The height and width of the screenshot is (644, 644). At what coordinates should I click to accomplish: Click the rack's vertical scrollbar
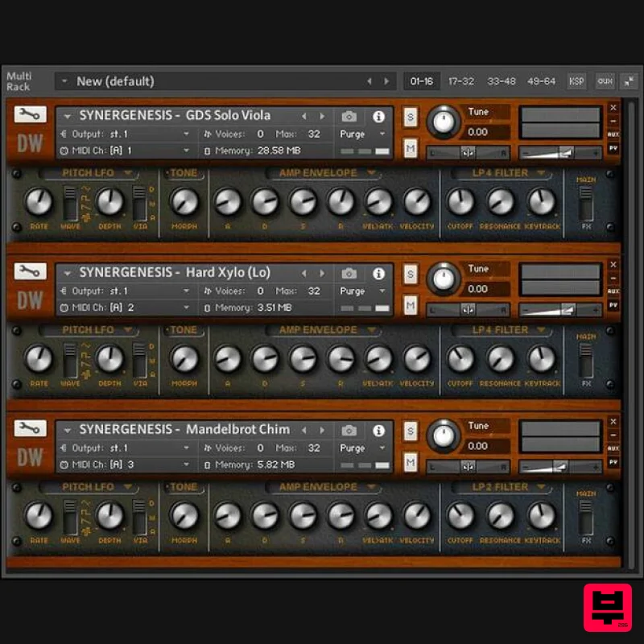632,333
